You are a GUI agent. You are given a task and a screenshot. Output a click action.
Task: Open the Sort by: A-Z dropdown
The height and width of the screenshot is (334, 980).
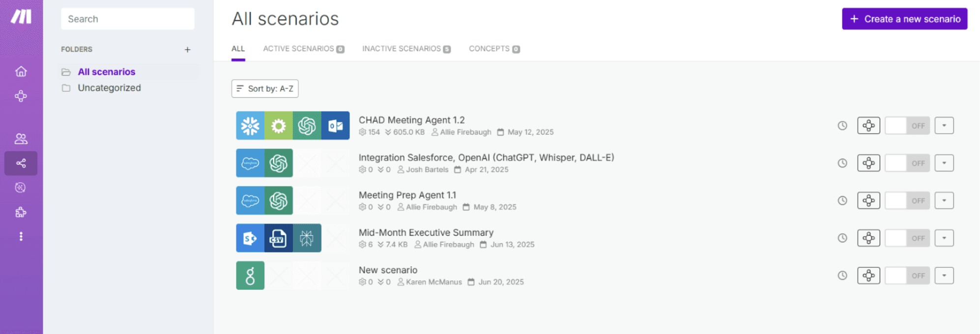tap(265, 88)
